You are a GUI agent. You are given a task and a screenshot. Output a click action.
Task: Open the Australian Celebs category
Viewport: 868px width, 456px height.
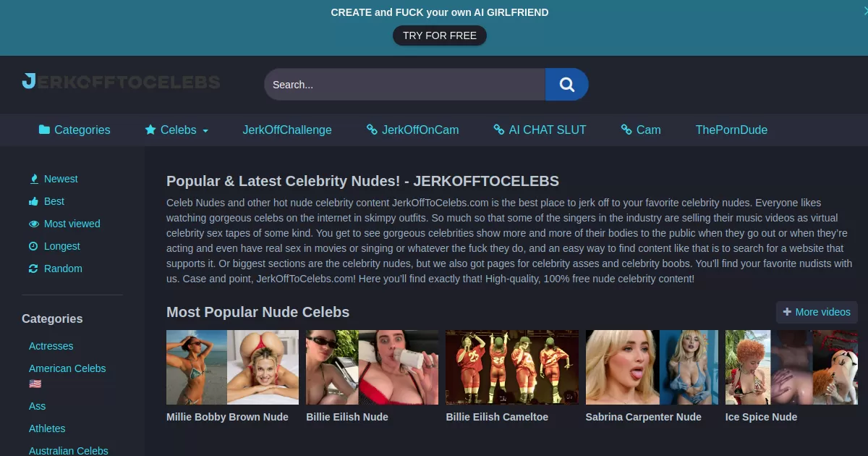(69, 450)
